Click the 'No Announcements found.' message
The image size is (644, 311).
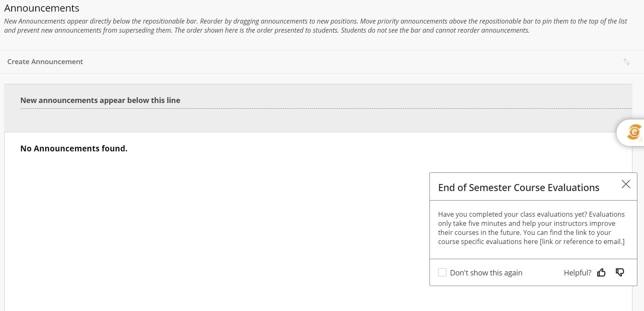(x=74, y=148)
